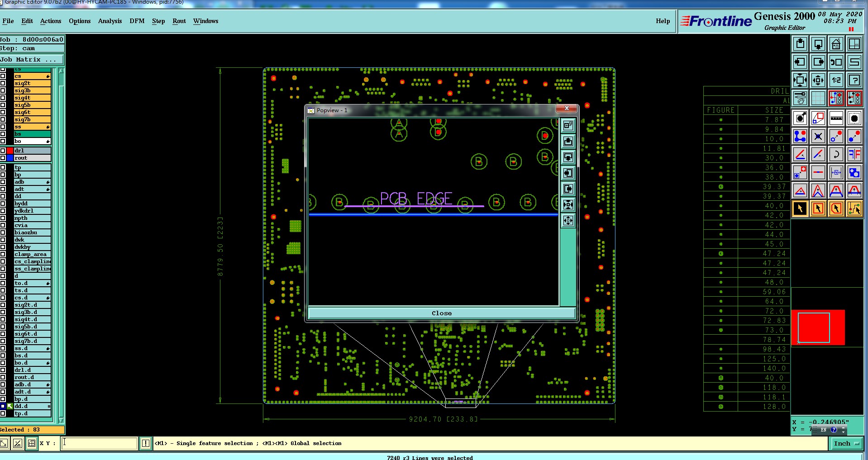Toggle checkbox for sig5b layer

3,105
